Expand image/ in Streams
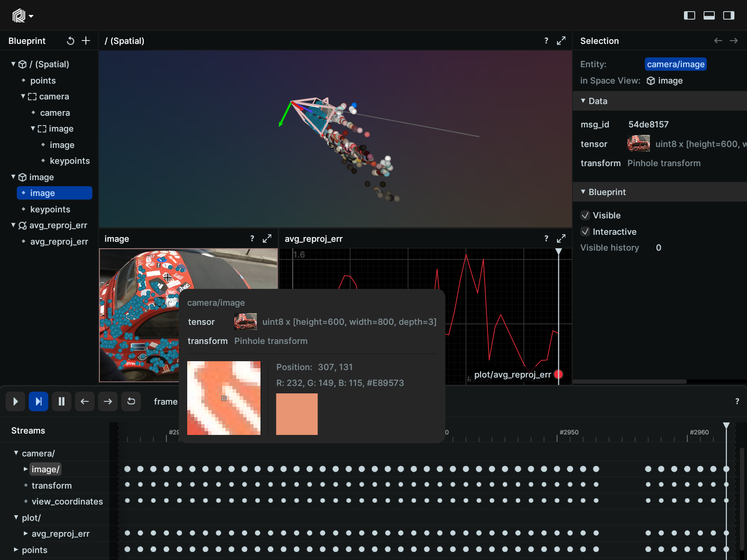 (26, 469)
